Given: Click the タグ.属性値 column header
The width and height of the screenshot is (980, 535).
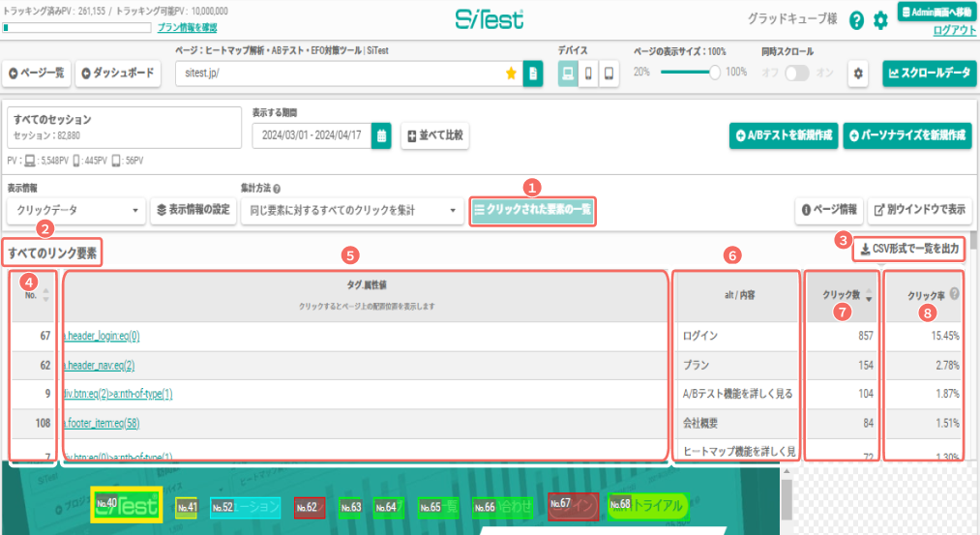Looking at the screenshot, I should (367, 295).
